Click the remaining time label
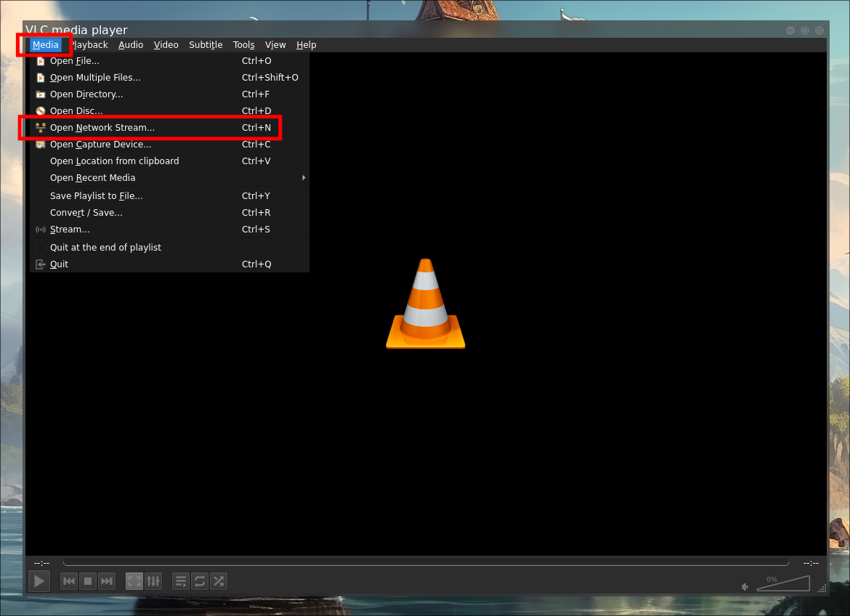850x616 pixels. 811,564
